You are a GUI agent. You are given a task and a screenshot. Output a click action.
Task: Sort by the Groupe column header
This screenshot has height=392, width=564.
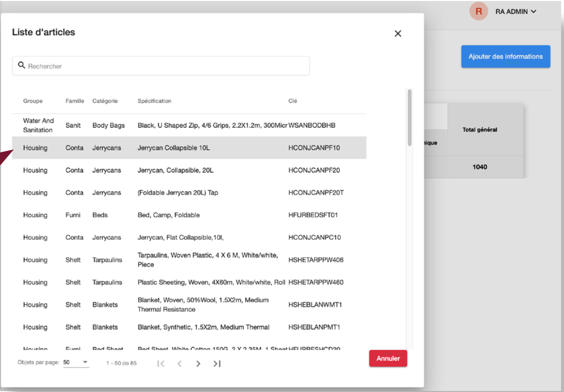pyautogui.click(x=33, y=101)
